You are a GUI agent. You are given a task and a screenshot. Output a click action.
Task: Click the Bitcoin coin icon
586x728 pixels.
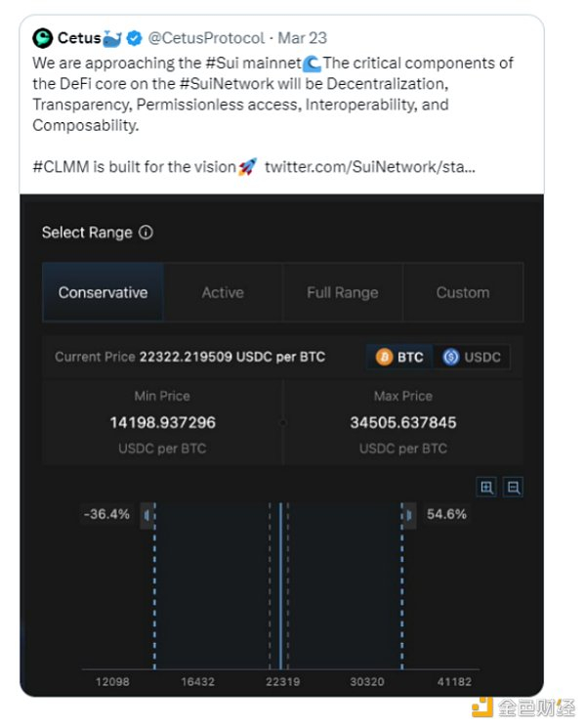384,357
